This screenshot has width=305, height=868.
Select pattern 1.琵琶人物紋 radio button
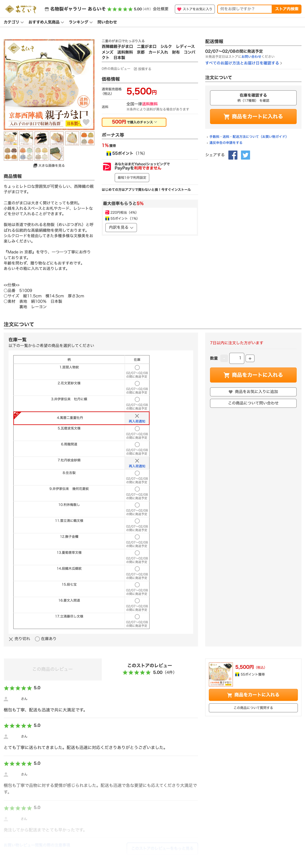(x=137, y=368)
